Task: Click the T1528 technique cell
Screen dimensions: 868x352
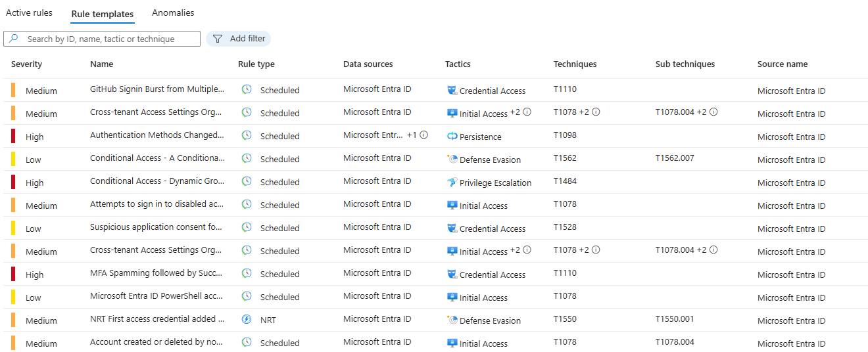Action: tap(565, 227)
